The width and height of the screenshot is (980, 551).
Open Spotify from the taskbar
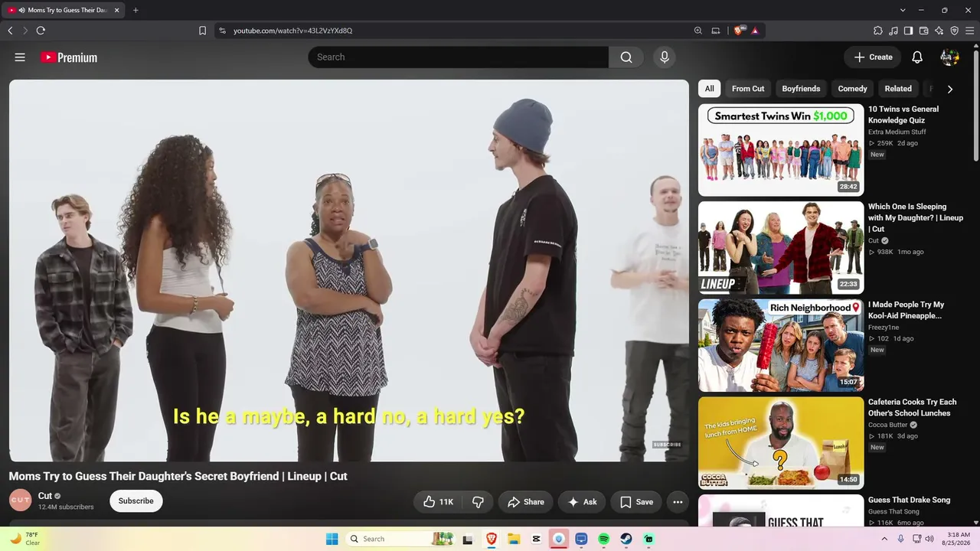click(x=603, y=539)
